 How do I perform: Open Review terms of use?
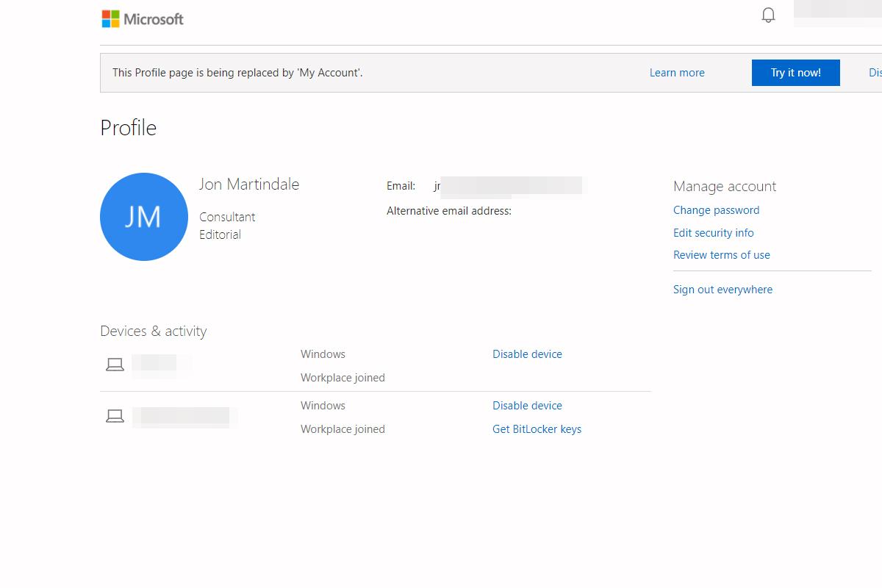click(721, 255)
